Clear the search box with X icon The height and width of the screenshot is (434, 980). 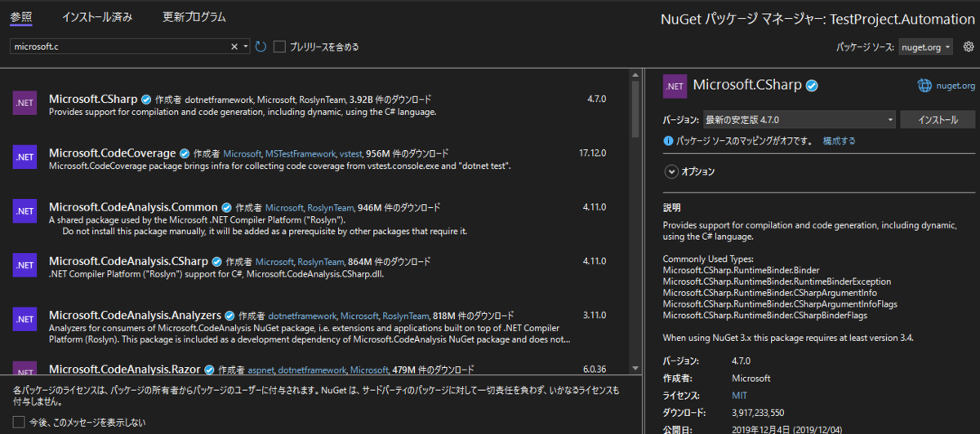click(x=234, y=46)
